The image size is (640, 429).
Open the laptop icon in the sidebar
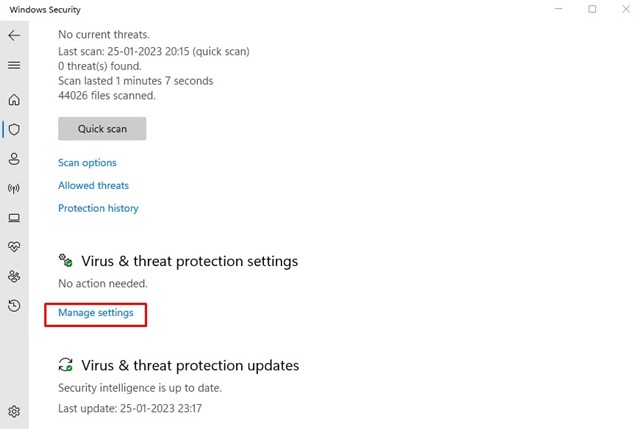tap(14, 217)
